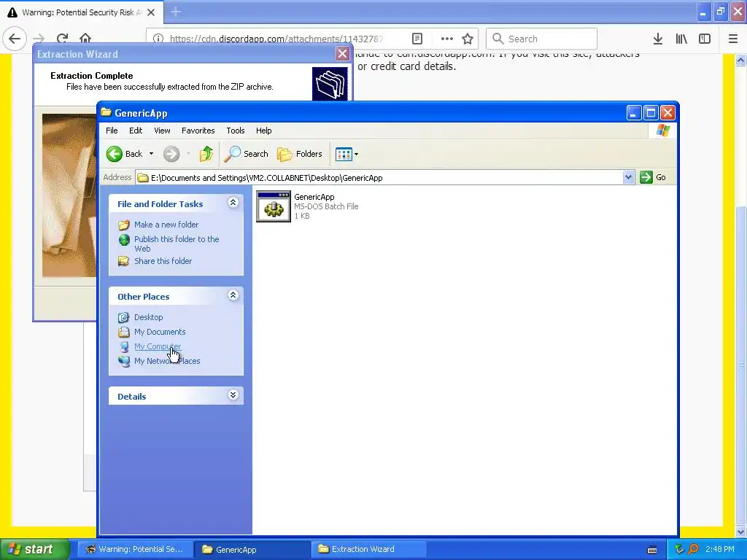Viewport: 747px width, 560px height.
Task: Open My Computer from Other Places
Action: point(158,346)
